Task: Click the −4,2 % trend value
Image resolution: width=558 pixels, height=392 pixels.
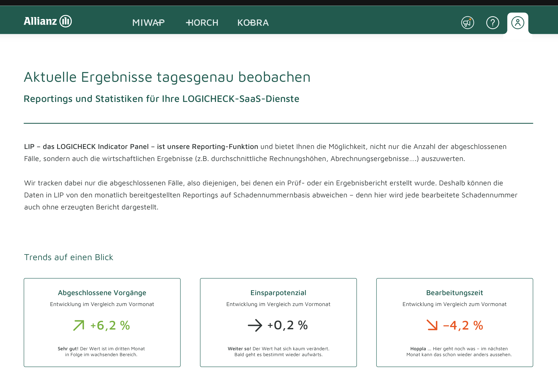Action: tap(463, 325)
